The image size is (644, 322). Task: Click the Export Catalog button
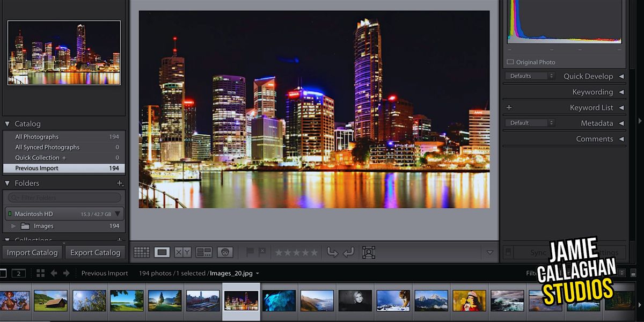pos(96,252)
